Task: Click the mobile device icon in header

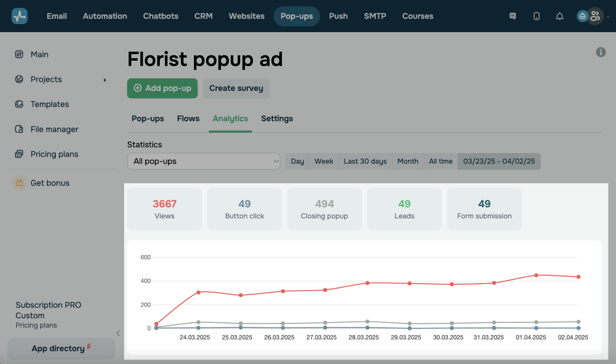Action: point(536,16)
